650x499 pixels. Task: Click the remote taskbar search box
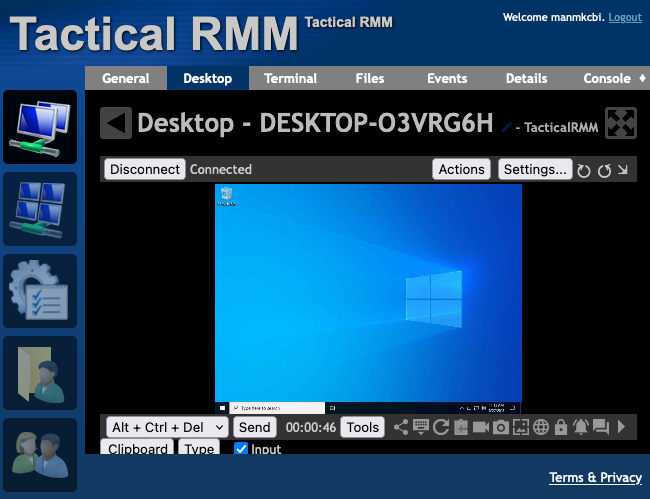pos(277,408)
